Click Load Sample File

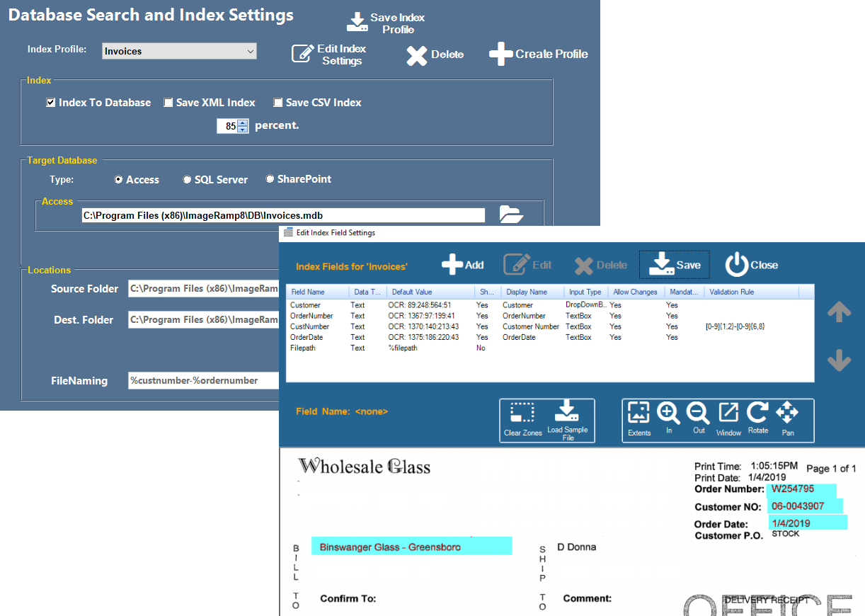568,421
